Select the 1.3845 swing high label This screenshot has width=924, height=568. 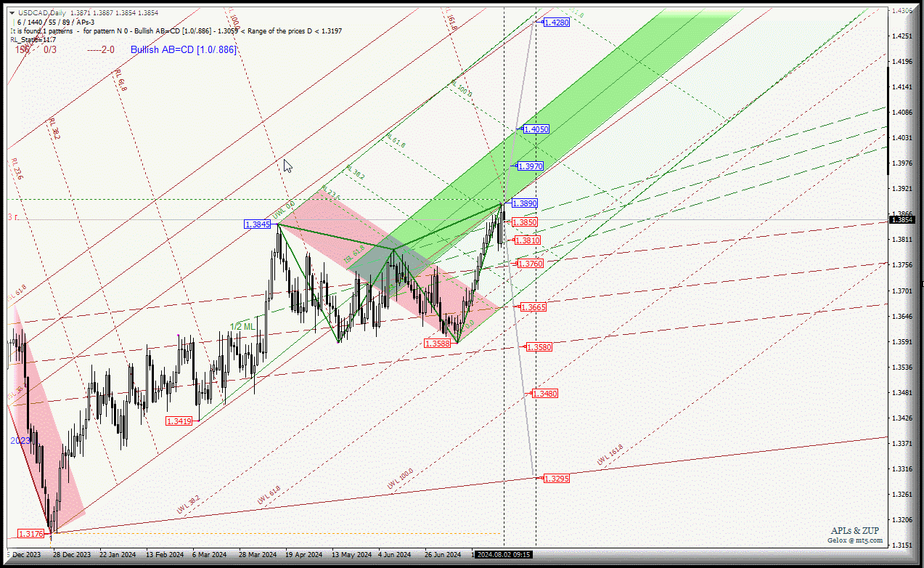pyautogui.click(x=258, y=224)
